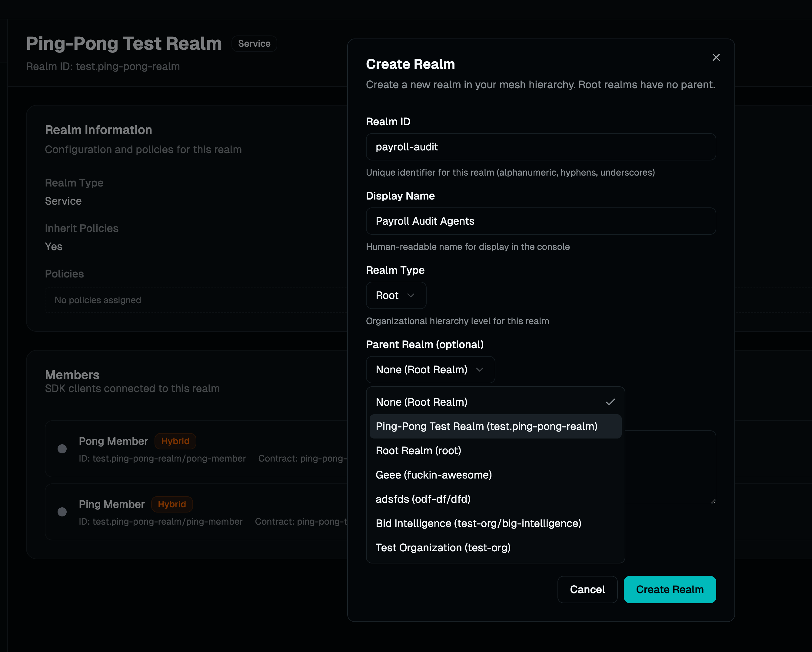Click the Realm ID field containing payroll-audit
Image resolution: width=812 pixels, height=652 pixels.
541,147
